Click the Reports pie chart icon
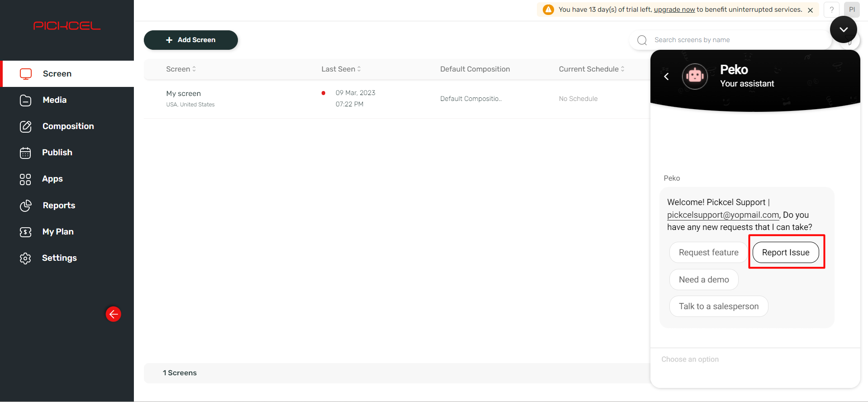 click(x=26, y=206)
